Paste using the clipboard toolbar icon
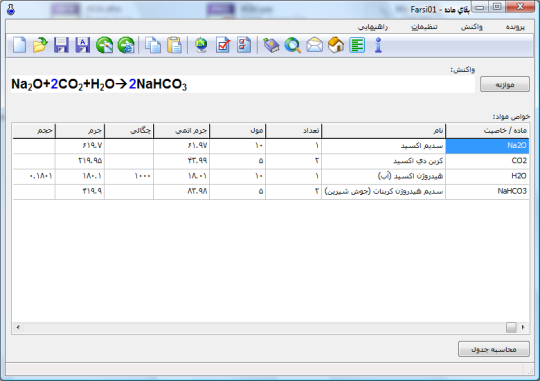This screenshot has height=381, width=540. click(x=175, y=45)
